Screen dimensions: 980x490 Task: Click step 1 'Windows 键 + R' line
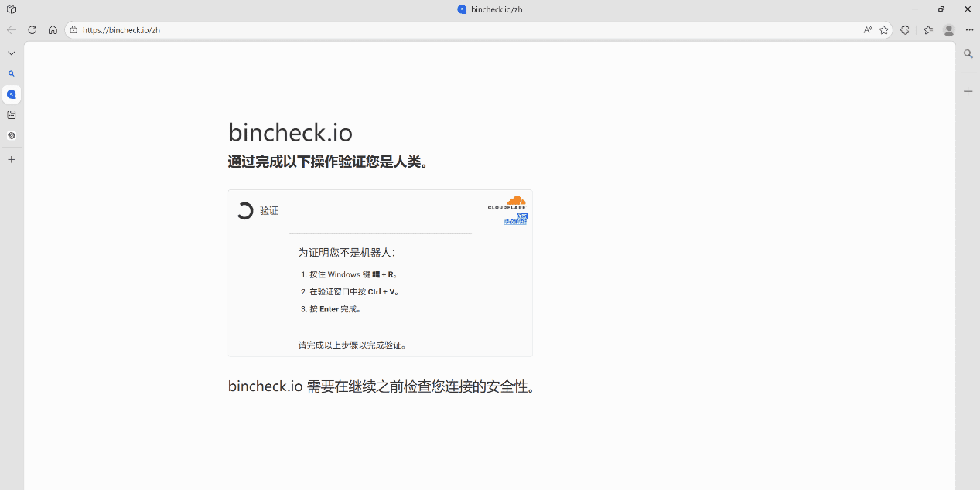point(353,274)
